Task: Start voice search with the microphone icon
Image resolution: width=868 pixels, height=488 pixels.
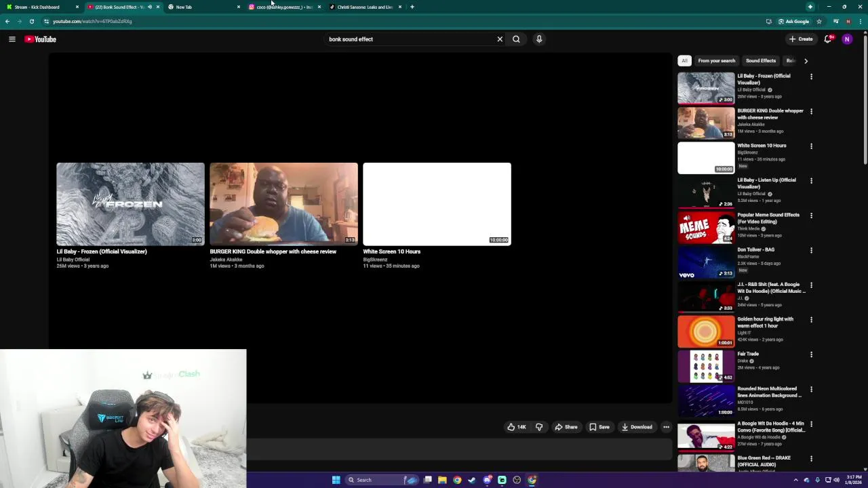Action: click(539, 39)
